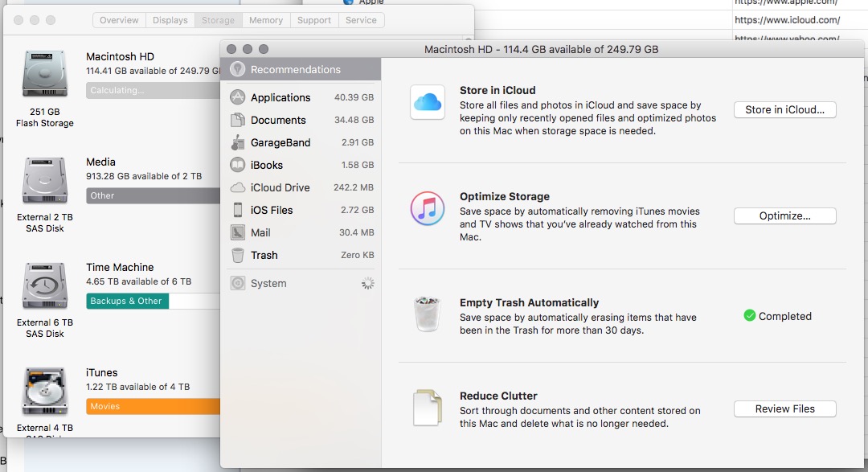Click the iCloud Drive cloud icon
The image size is (868, 472).
tap(237, 187)
